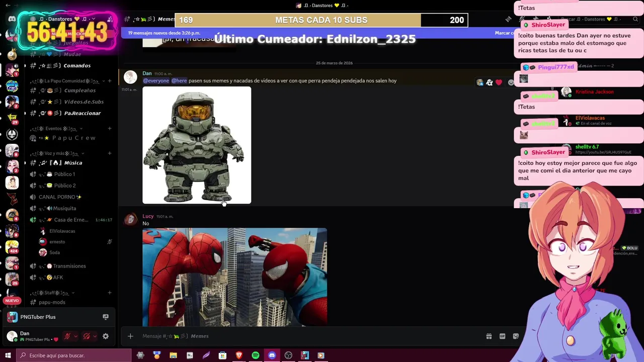Unmute the microphone in user panel
Viewport: 644px width, 362px height.
click(67, 336)
